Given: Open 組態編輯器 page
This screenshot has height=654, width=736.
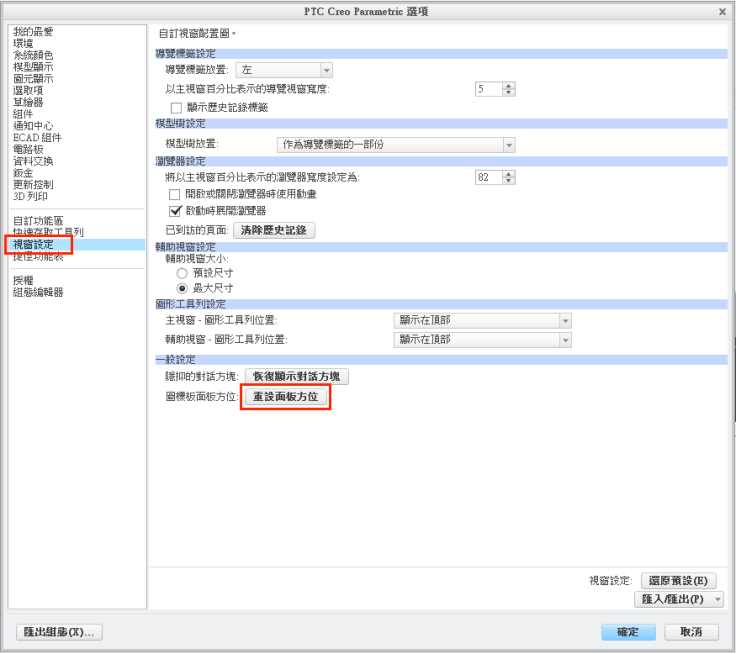Looking at the screenshot, I should click(x=38, y=292).
